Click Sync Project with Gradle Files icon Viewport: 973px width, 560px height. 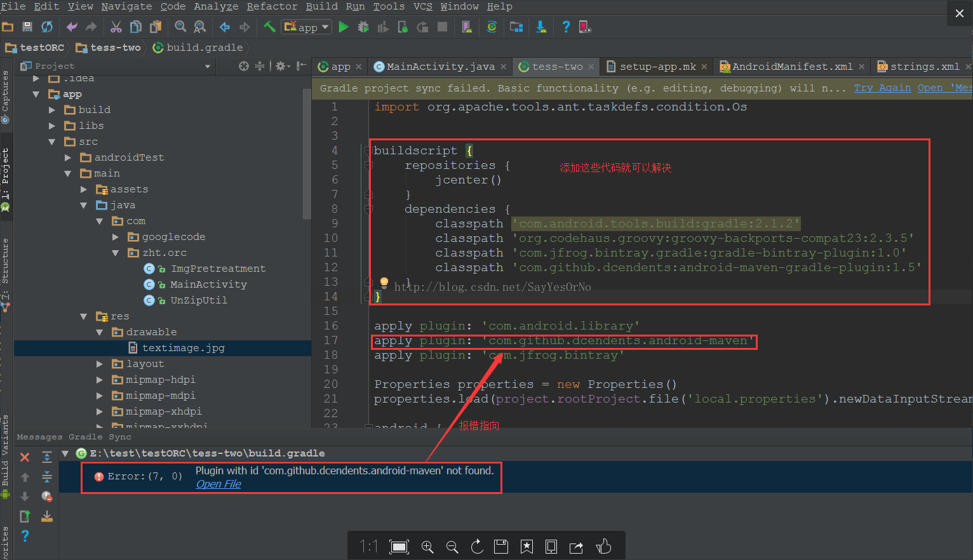click(x=492, y=27)
